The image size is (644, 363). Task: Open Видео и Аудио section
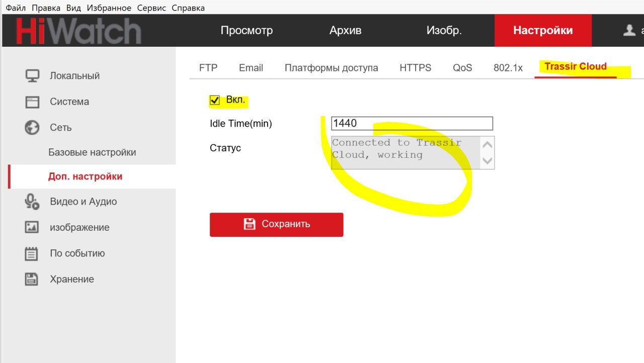pos(84,202)
